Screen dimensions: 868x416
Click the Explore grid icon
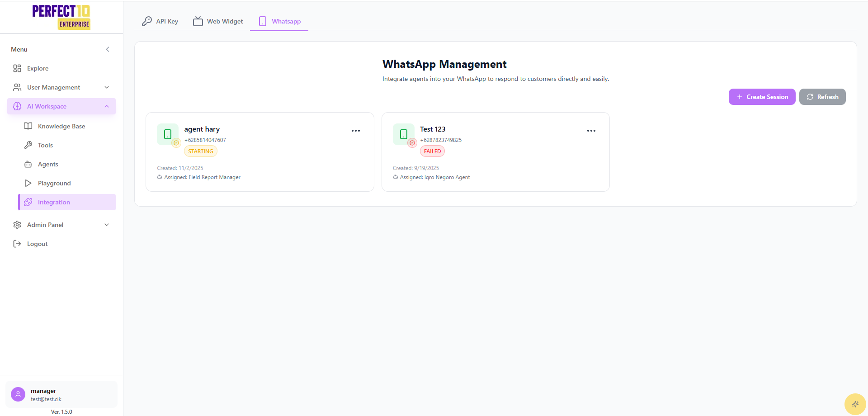[x=17, y=68]
